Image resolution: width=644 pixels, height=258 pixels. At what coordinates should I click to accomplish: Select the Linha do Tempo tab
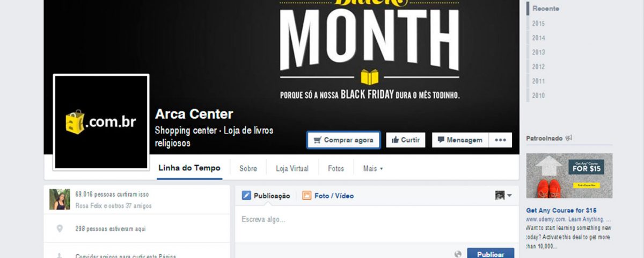click(189, 168)
